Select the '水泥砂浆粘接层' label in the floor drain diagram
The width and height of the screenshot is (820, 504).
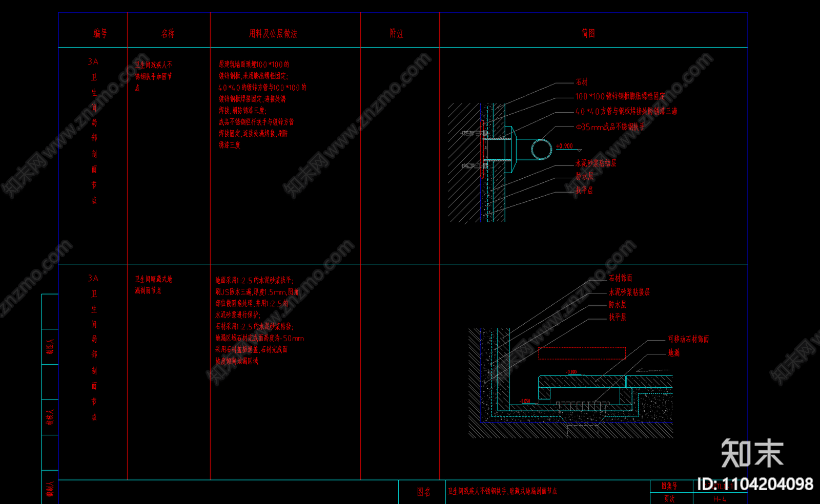pyautogui.click(x=629, y=292)
